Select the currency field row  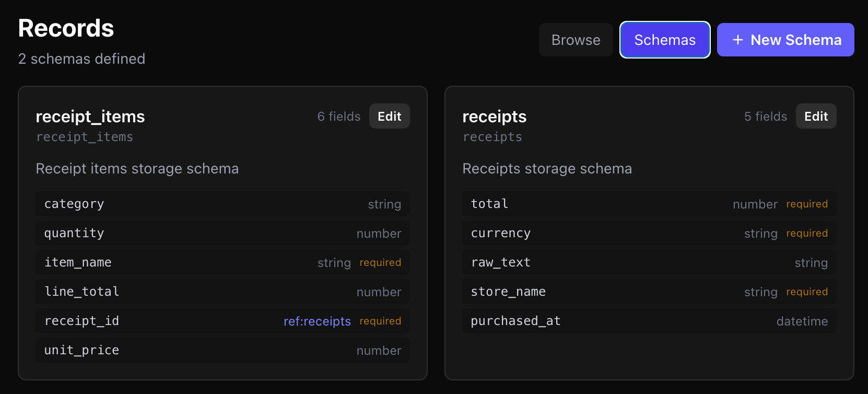[x=649, y=233]
